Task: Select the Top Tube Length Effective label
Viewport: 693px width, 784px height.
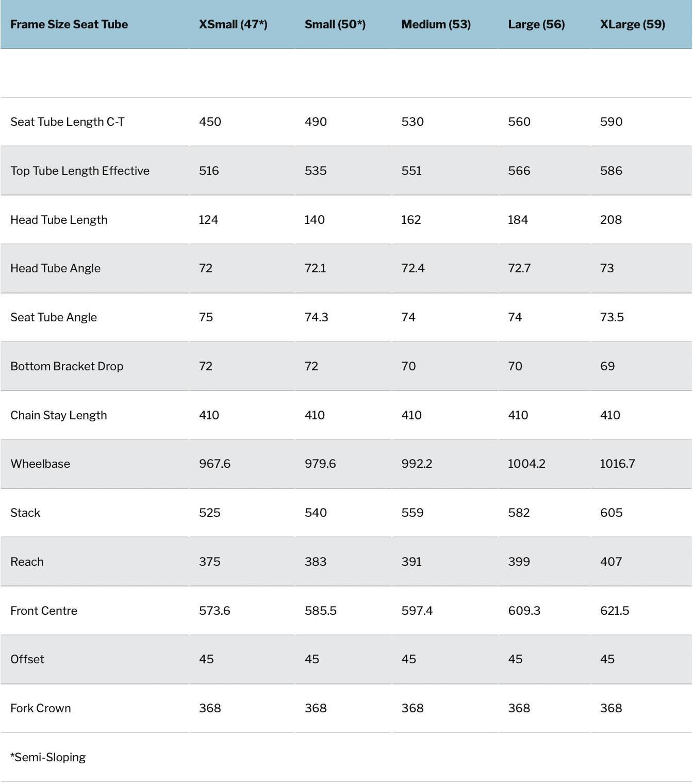Action: point(80,171)
